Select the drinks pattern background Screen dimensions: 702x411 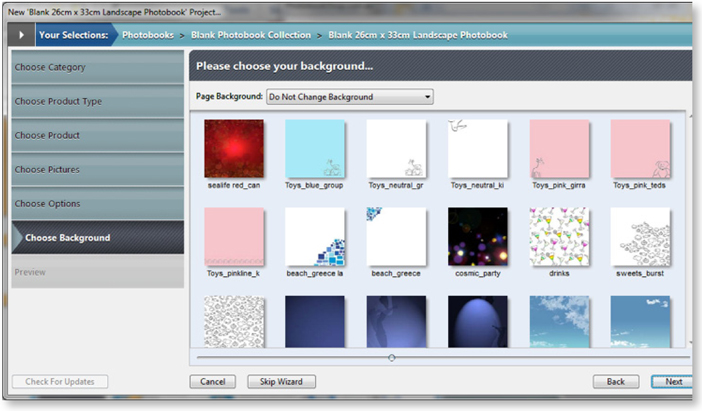[x=559, y=237]
